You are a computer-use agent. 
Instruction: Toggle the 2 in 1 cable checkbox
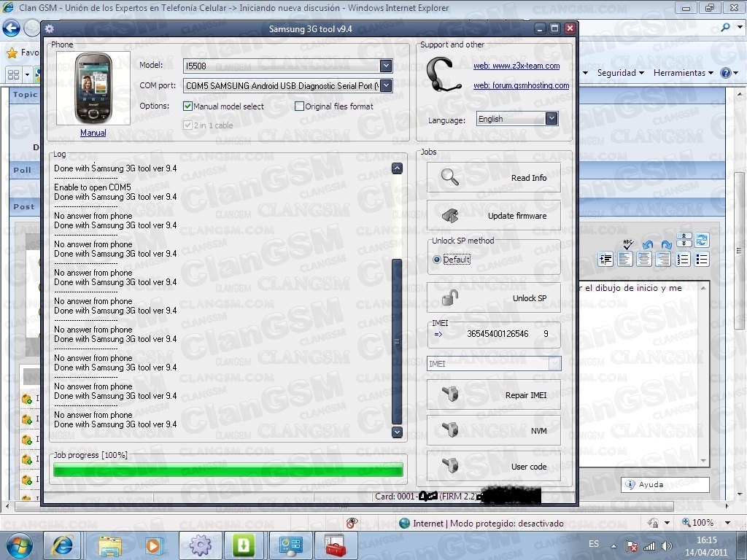tap(187, 125)
